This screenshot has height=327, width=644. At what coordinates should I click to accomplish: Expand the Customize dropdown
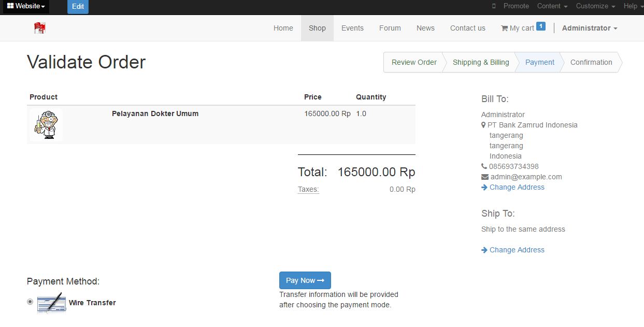pyautogui.click(x=595, y=6)
